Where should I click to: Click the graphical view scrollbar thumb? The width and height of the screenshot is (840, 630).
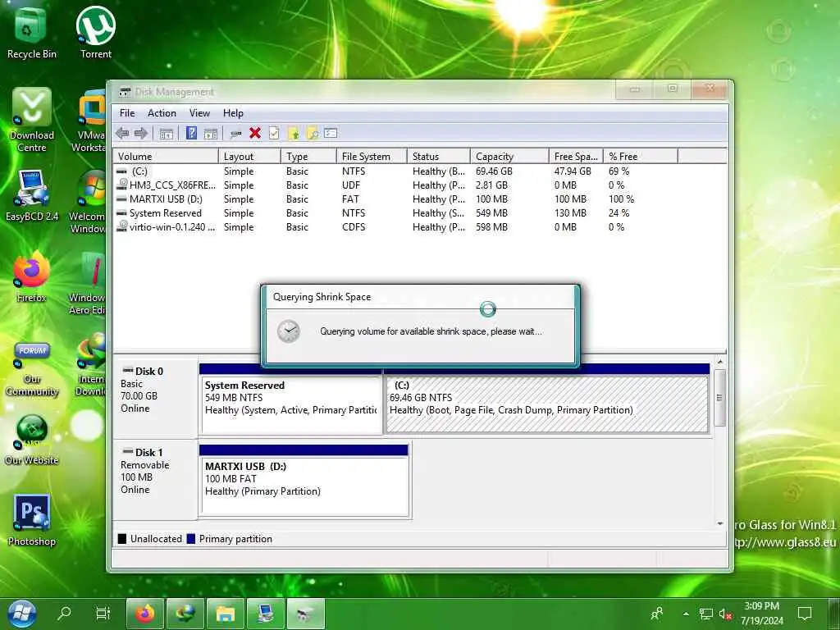720,398
